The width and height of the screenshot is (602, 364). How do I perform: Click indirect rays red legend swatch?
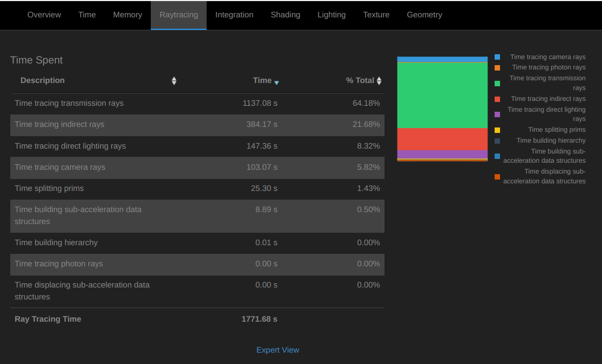coord(497,99)
